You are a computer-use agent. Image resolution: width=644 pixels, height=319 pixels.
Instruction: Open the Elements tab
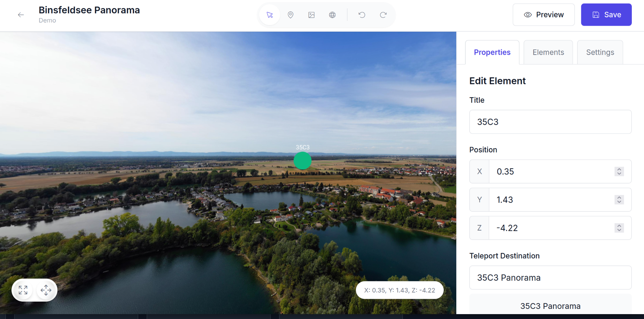coord(548,52)
